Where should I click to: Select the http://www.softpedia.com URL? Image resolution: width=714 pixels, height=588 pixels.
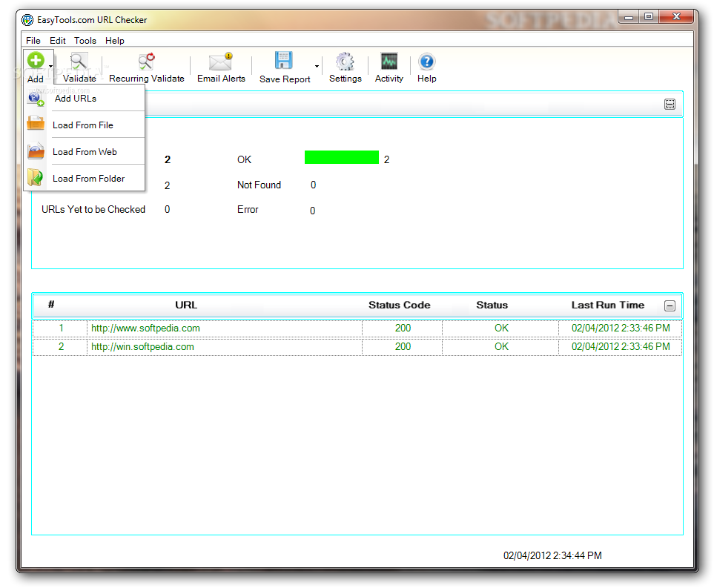point(145,328)
